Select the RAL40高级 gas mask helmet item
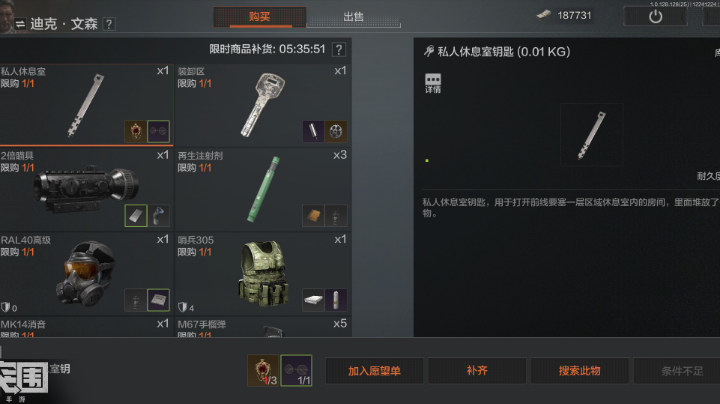The image size is (720, 404). click(86, 274)
